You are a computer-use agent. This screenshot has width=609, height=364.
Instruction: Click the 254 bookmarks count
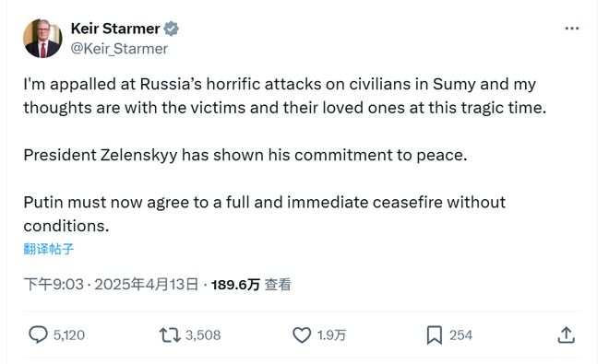461,335
